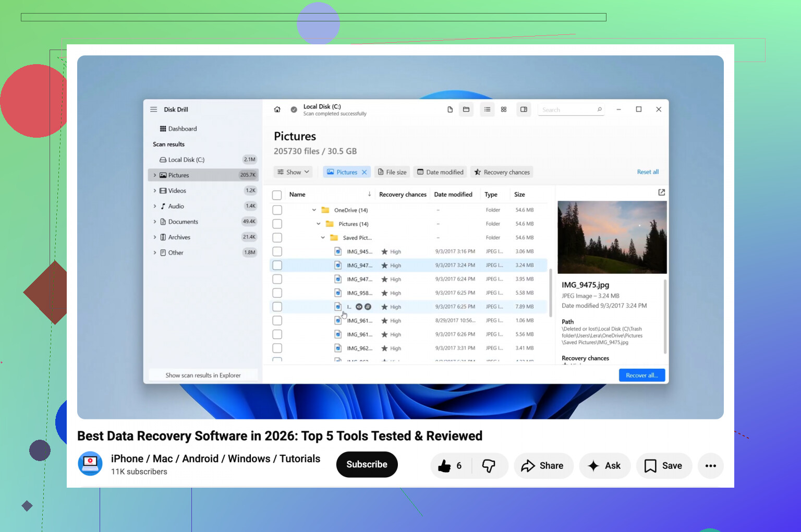The width and height of the screenshot is (801, 532).
Task: Expand Other in sidebar
Action: click(x=155, y=253)
